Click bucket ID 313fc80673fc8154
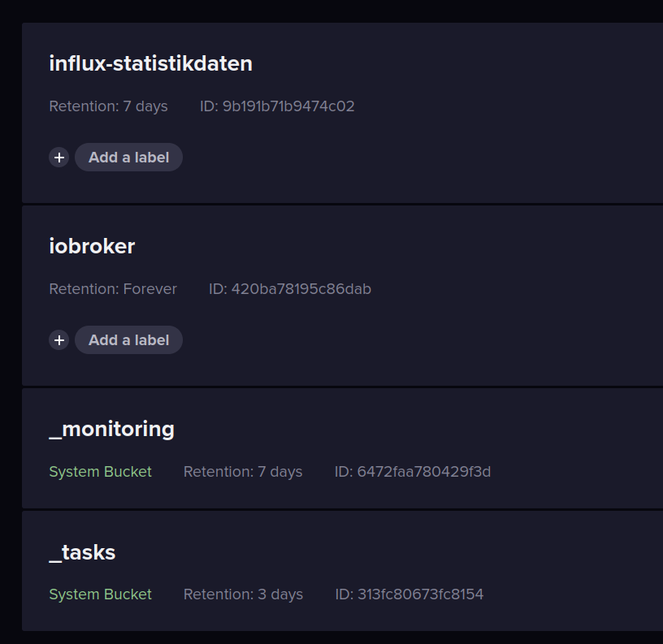 point(409,594)
